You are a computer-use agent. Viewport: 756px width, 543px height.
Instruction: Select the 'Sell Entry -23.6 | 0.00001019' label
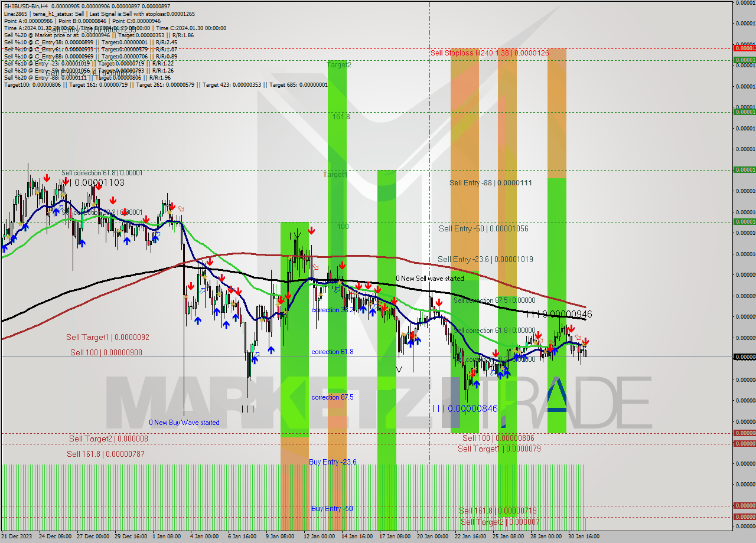[485, 259]
